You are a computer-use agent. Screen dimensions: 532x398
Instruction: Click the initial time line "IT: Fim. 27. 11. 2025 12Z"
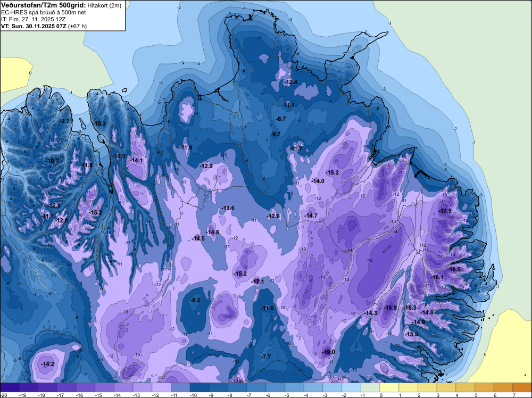(33, 19)
